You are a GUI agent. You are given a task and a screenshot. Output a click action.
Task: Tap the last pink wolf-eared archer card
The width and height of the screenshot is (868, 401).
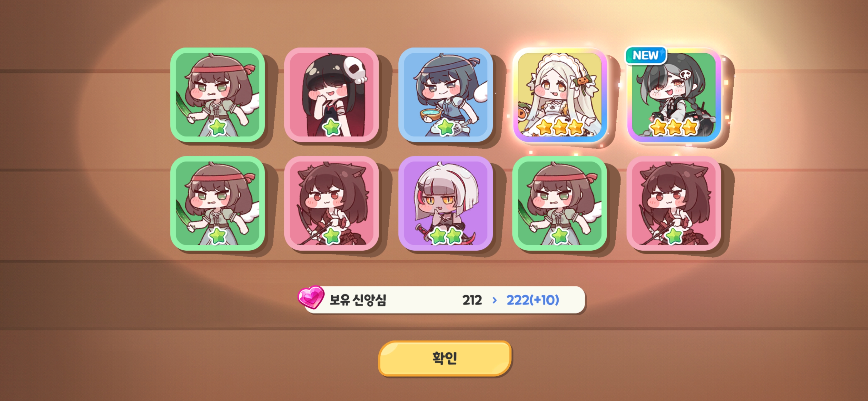coord(674,203)
